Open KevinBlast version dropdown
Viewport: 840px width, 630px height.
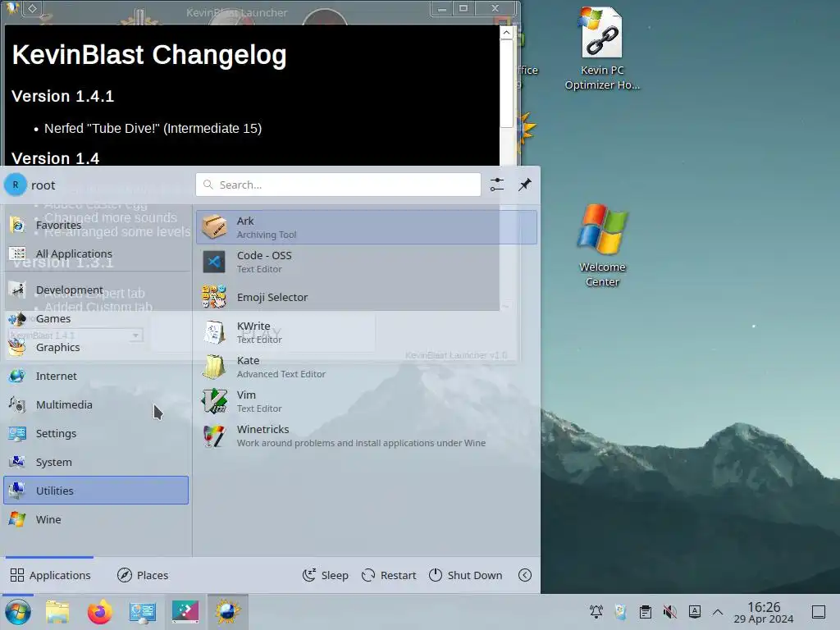[75, 336]
